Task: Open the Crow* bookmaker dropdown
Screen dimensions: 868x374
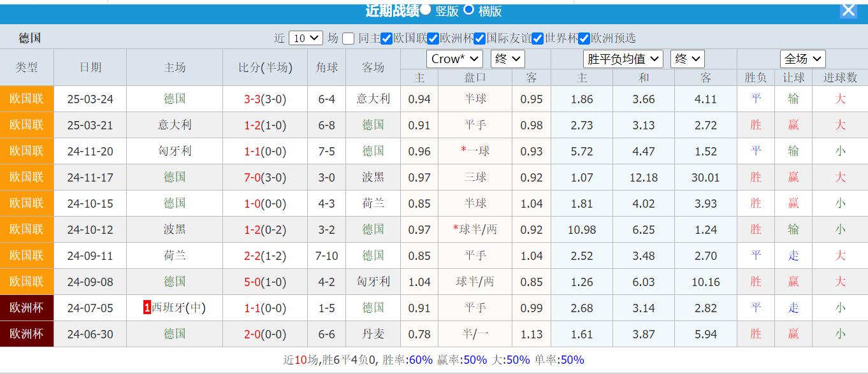Action: point(454,59)
